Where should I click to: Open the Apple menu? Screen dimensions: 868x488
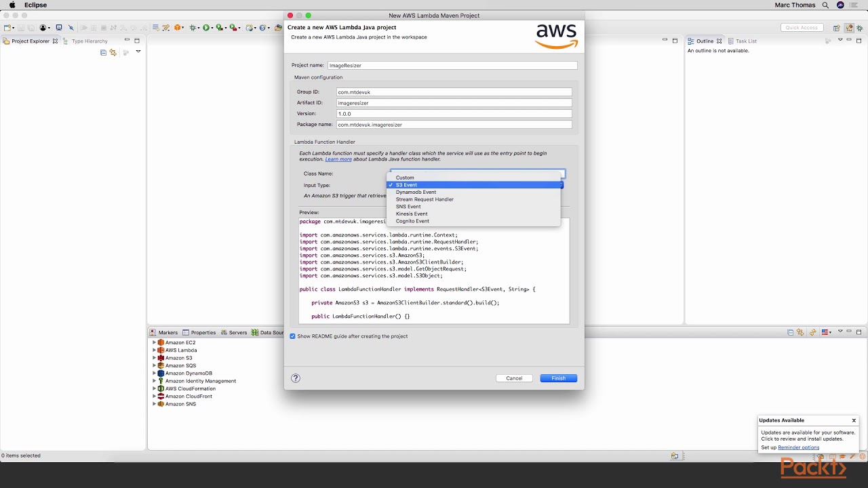[x=12, y=5]
